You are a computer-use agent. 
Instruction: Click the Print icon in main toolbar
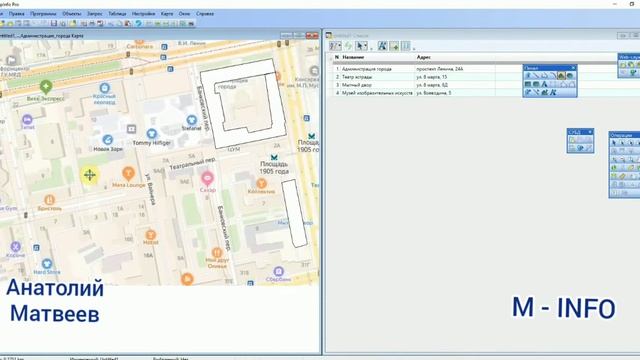coord(92,24)
